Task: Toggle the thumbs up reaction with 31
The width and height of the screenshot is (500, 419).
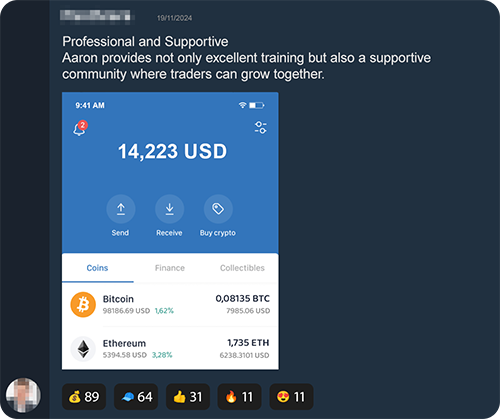Action: pos(188,397)
